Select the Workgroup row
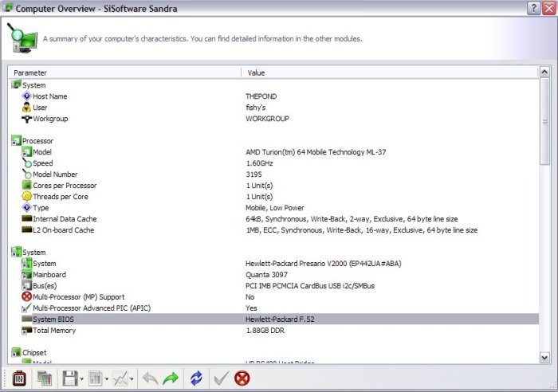Viewport: 558px width, 392px height. (273, 119)
